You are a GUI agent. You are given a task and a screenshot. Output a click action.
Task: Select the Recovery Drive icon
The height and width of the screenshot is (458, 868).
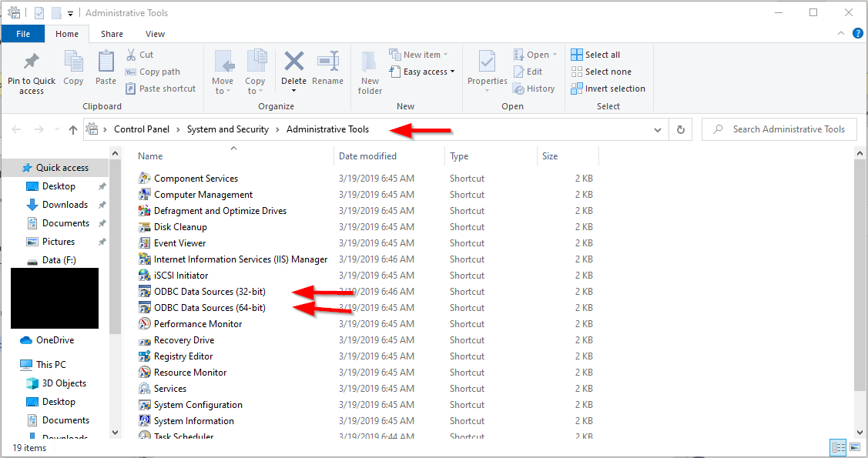pyautogui.click(x=145, y=340)
